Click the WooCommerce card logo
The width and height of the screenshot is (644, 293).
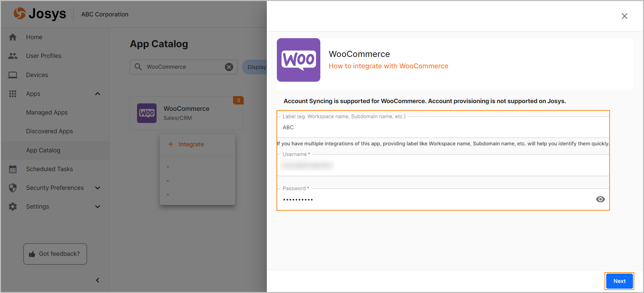click(147, 113)
